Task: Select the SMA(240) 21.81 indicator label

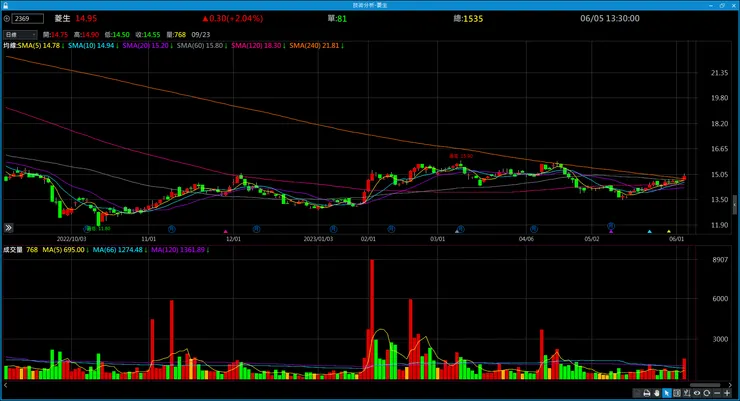Action: (314, 46)
